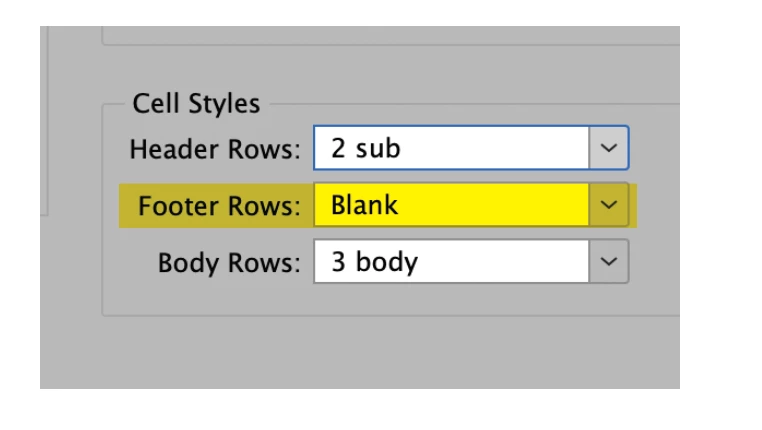Click the Header Rows dropdown chevron arrow
762x430 pixels.
pyautogui.click(x=611, y=150)
